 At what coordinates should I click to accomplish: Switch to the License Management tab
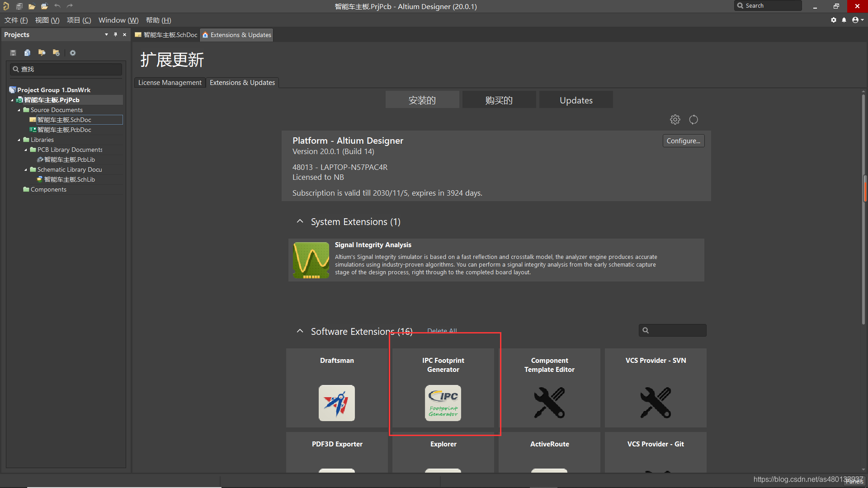[x=170, y=82]
